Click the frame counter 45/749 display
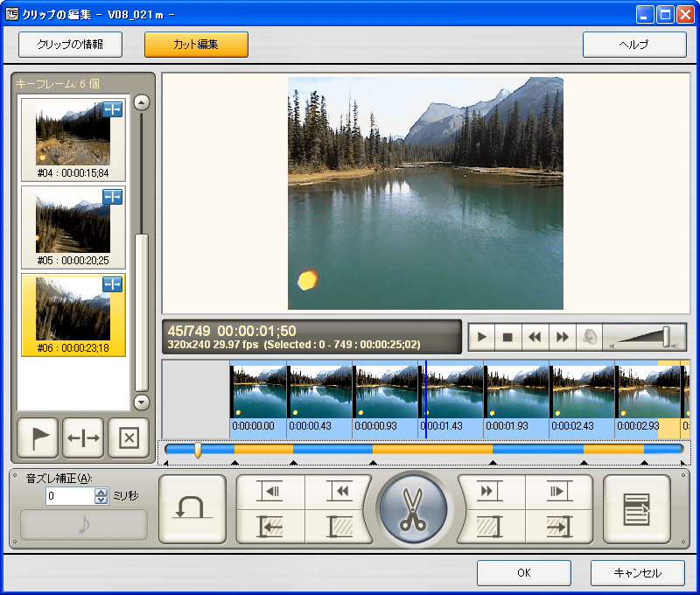 pos(189,331)
